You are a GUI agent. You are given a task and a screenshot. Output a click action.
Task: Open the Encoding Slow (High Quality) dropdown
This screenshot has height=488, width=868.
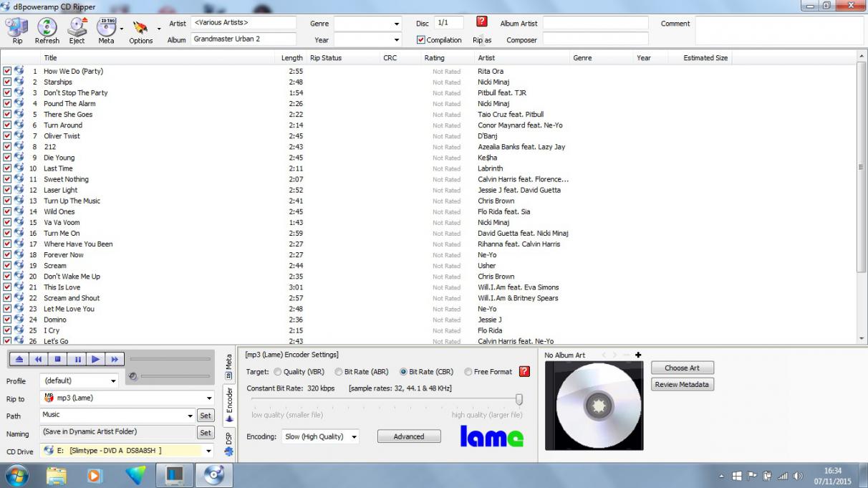coord(355,437)
